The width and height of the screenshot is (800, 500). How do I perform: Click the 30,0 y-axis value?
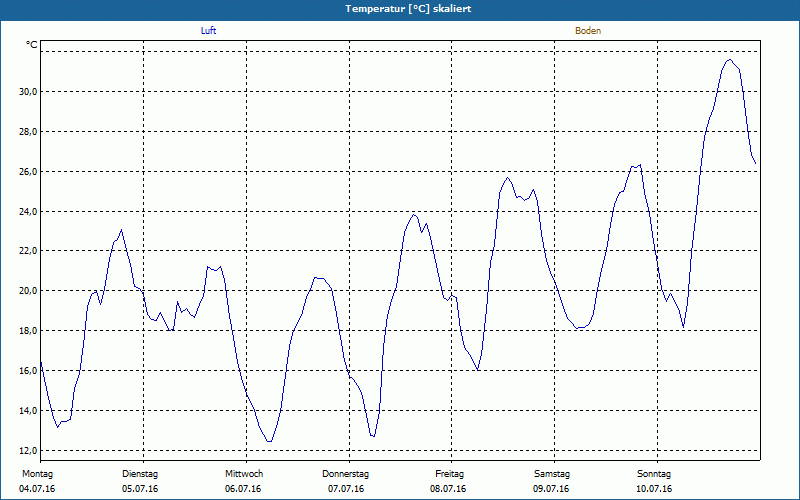coord(29,92)
